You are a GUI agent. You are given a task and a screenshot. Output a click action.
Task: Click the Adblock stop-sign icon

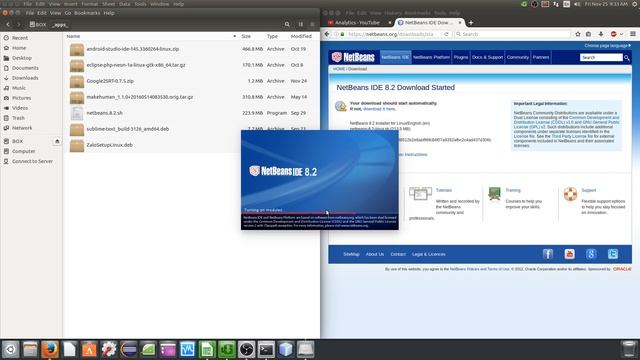pos(613,34)
